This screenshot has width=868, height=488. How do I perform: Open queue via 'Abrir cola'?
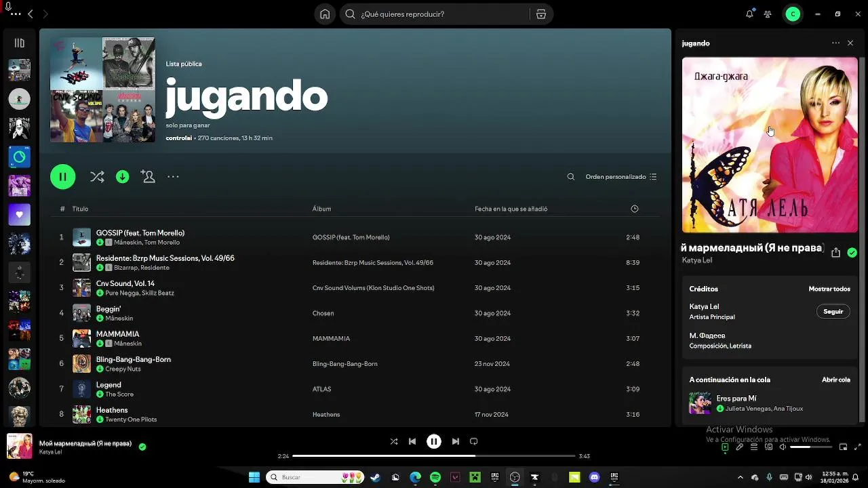click(x=836, y=380)
